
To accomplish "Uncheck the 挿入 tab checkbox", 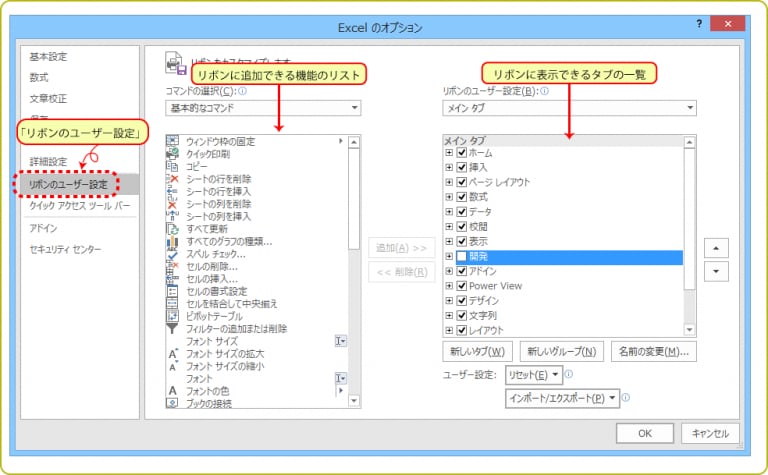I will [x=461, y=167].
